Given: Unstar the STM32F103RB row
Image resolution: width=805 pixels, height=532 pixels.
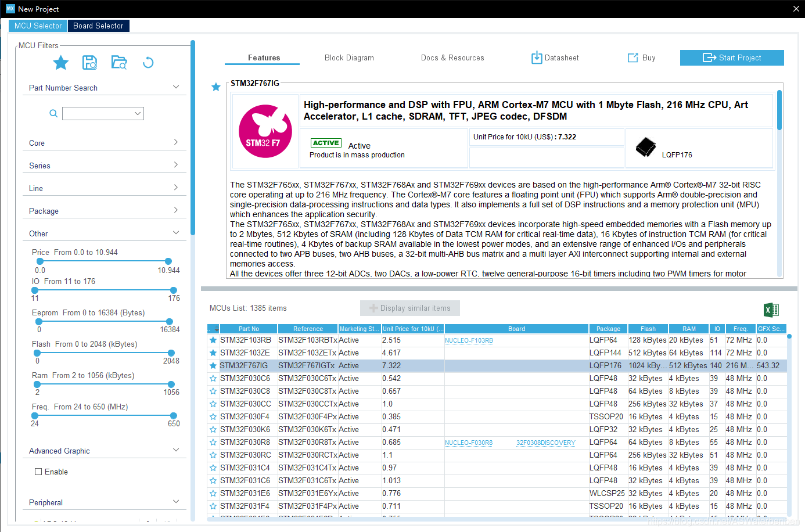Looking at the screenshot, I should point(213,340).
